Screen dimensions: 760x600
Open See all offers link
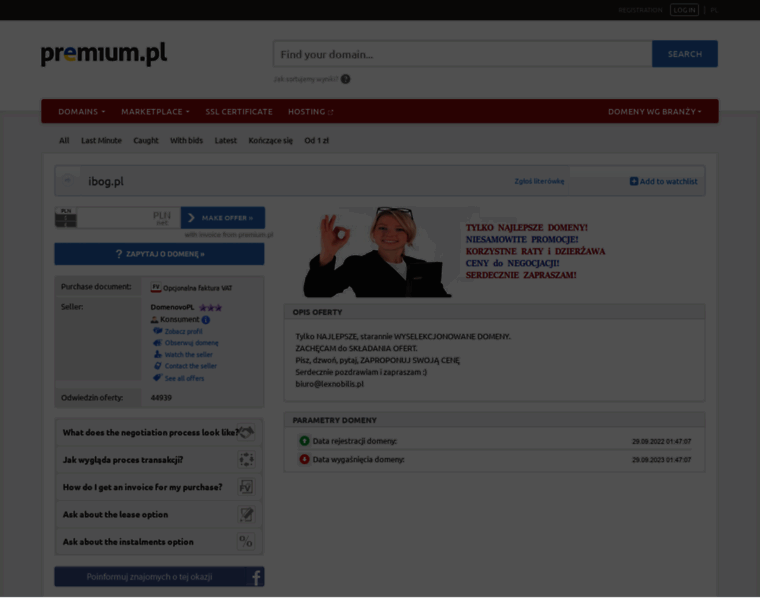[x=184, y=379]
